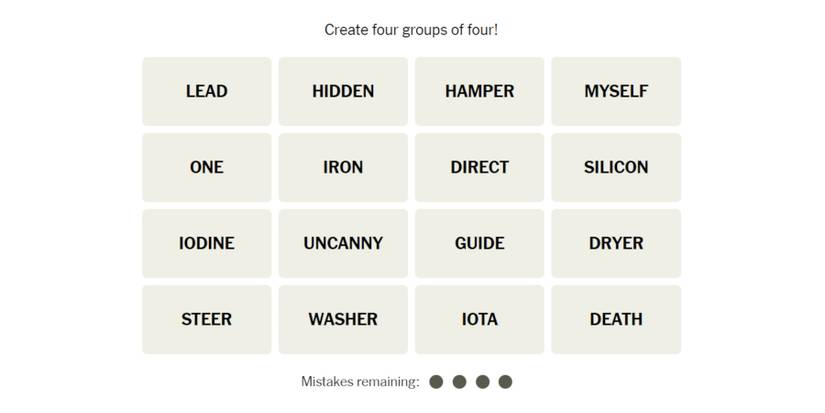The width and height of the screenshot is (825, 413).
Task: Select the ONE word tile
Action: [206, 167]
